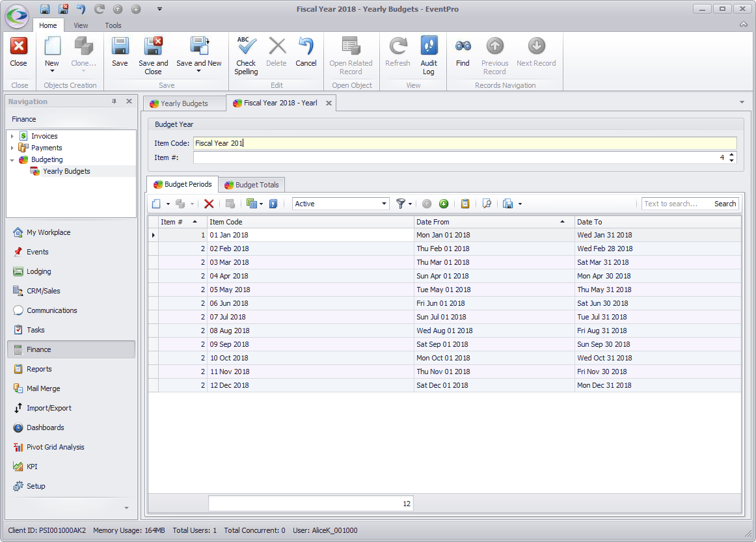Viewport: 756px width, 542px height.
Task: Select the Home ribbon tab
Action: (47, 25)
